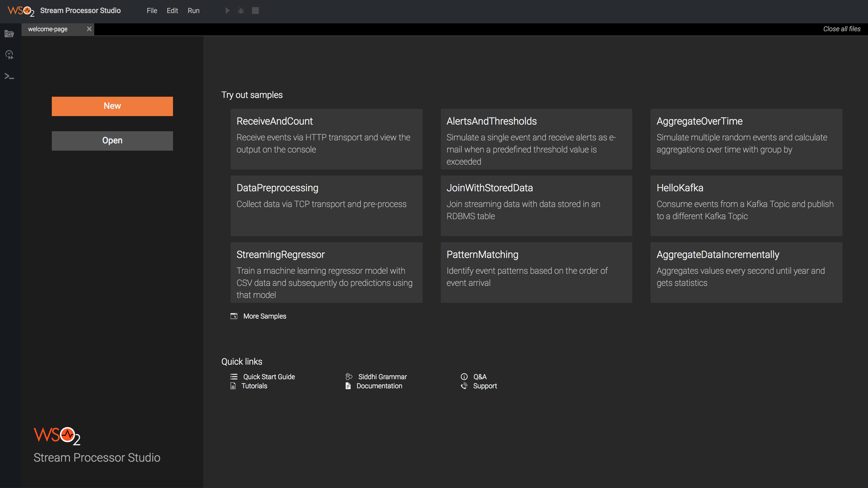Open the ReceiveAndCount sample

(326, 139)
